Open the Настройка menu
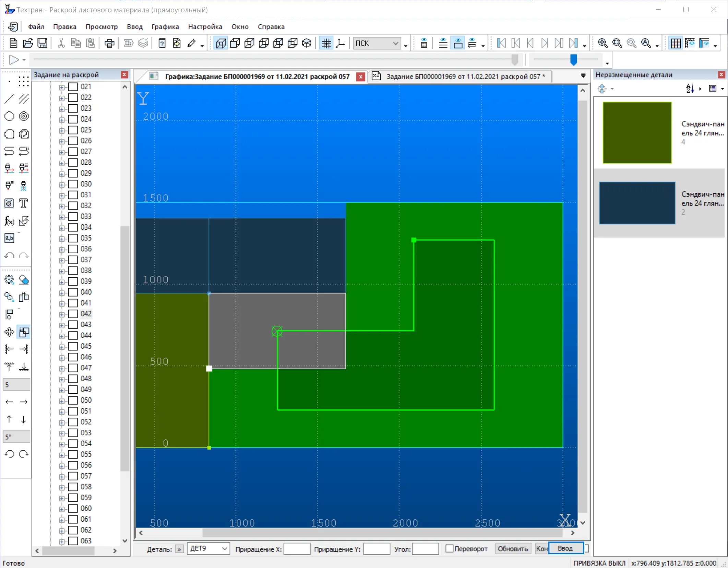Image resolution: width=728 pixels, height=568 pixels. pyautogui.click(x=205, y=27)
